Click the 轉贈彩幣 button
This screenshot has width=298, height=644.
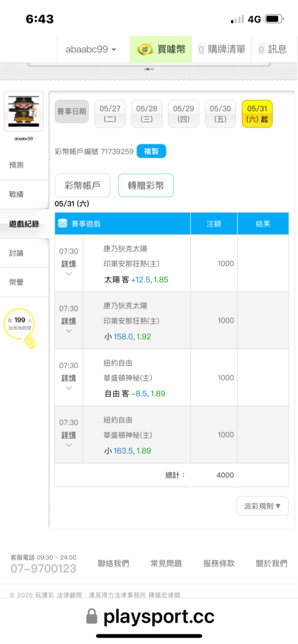click(146, 185)
